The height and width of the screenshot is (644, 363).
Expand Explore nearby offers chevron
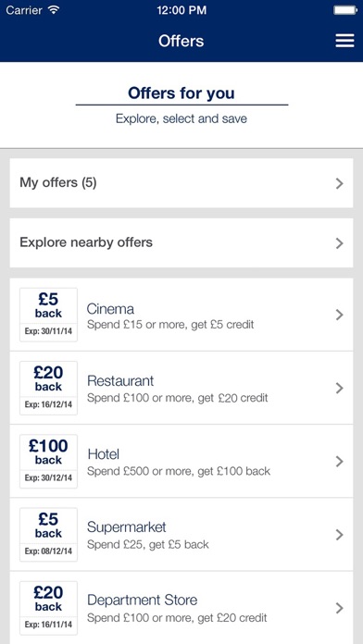coord(339,243)
